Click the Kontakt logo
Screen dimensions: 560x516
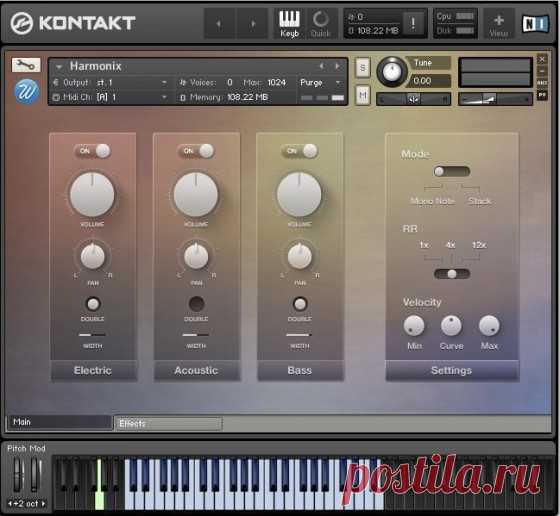tap(73, 23)
